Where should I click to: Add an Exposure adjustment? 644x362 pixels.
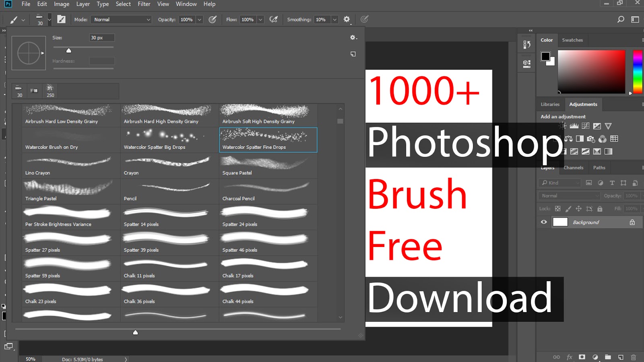pyautogui.click(x=597, y=126)
